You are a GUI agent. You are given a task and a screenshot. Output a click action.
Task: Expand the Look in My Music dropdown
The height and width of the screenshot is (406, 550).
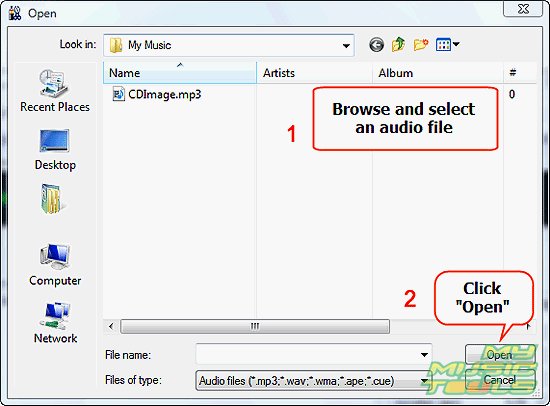coord(346,45)
